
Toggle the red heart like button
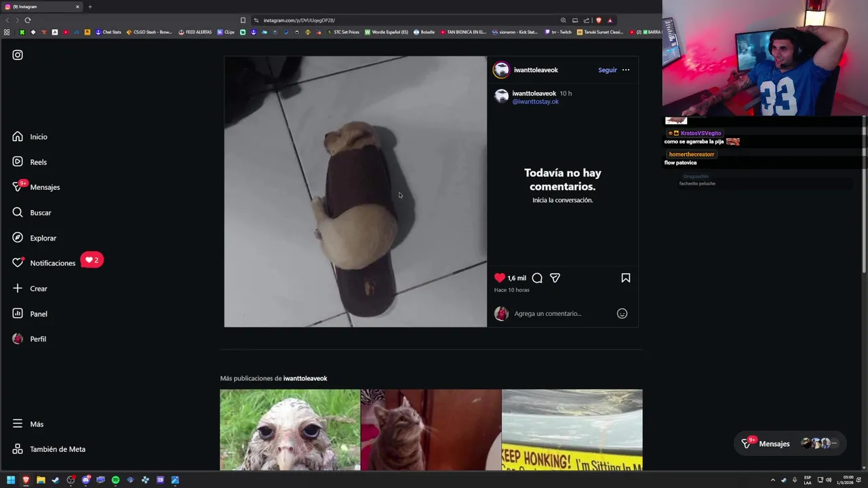pos(500,278)
